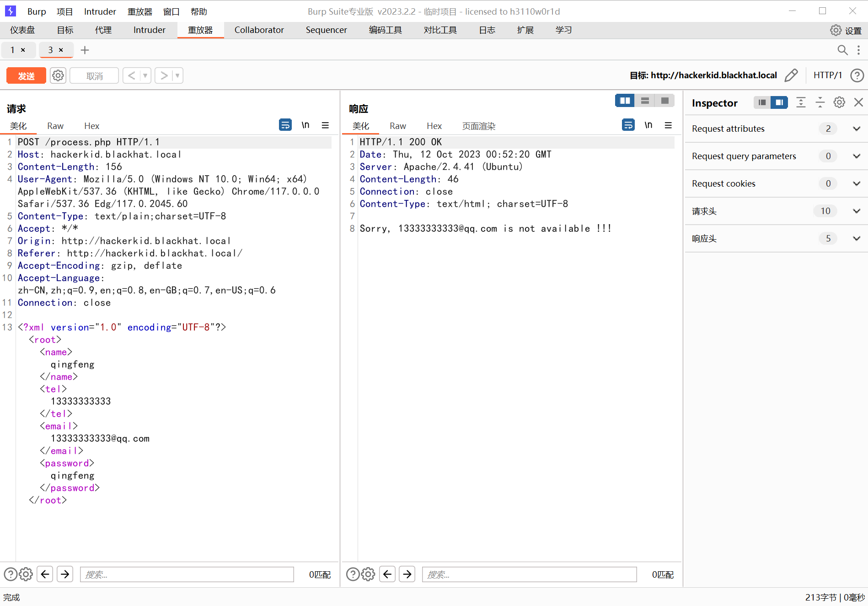Open the 项目 project menu
The image size is (868, 606).
click(64, 11)
